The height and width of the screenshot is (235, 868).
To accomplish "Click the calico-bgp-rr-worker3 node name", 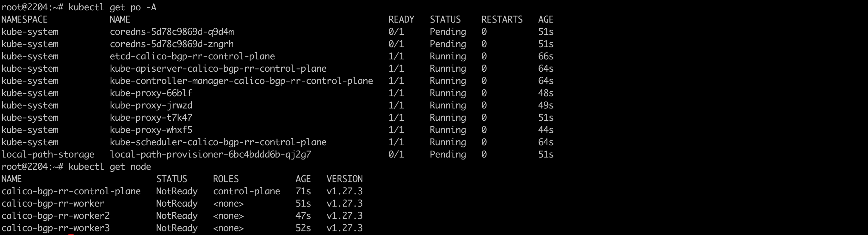I will [x=56, y=228].
